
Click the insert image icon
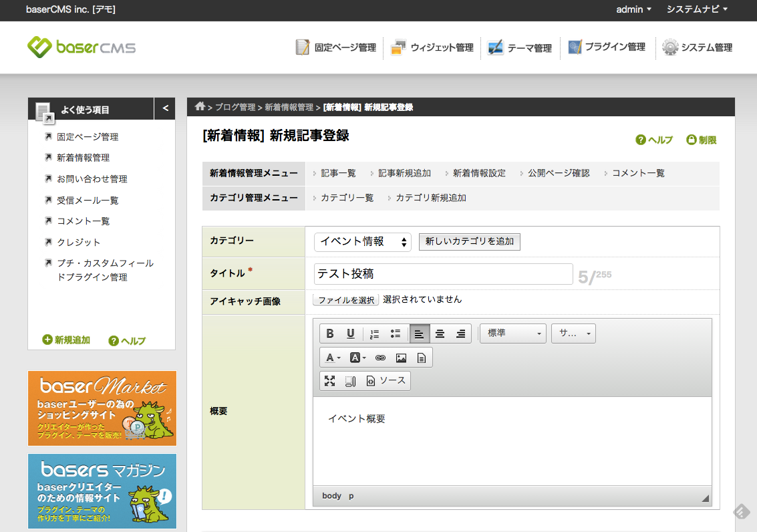401,358
